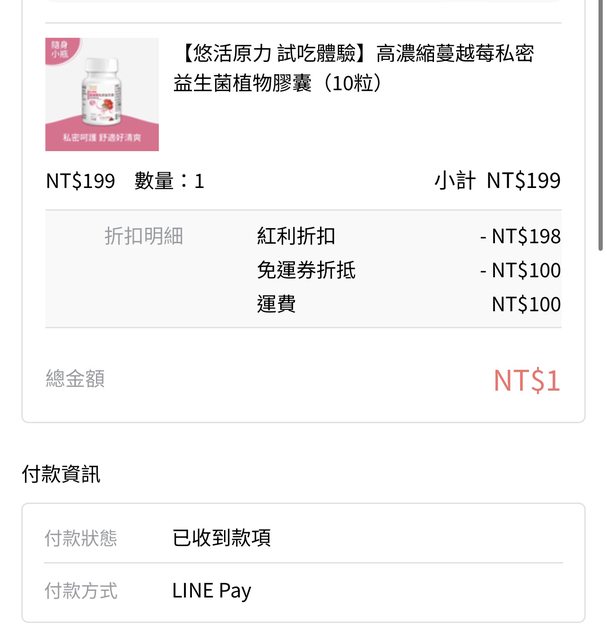Click the - NT$198 bonus discount amount
Viewport: 607px width, 640px height.
click(x=520, y=236)
